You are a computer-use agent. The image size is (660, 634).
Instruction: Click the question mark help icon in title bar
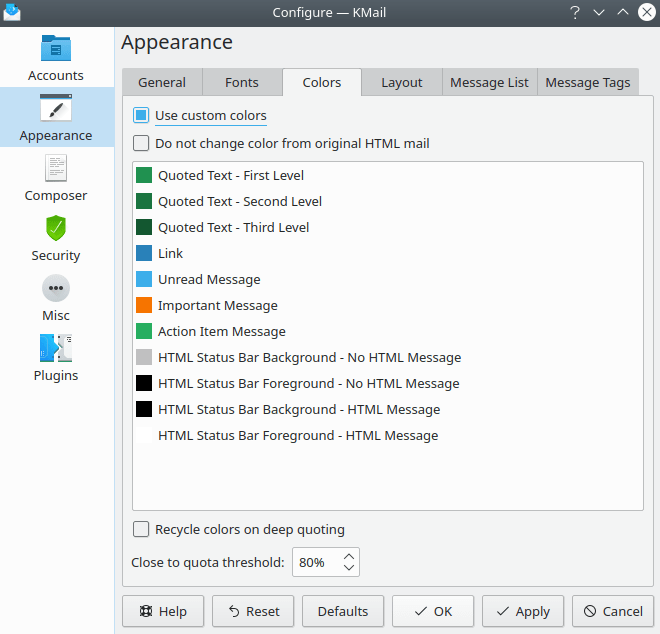click(575, 12)
